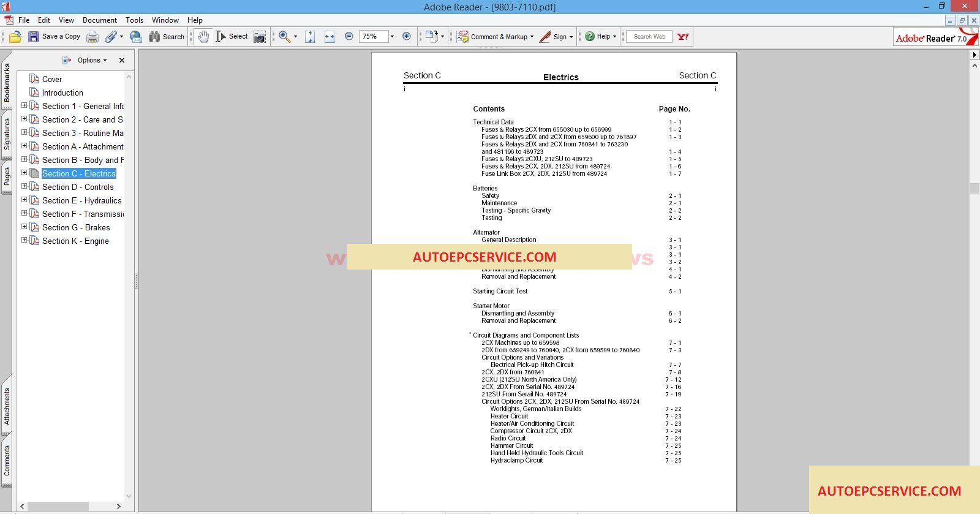Select the Cover bookmark
The height and width of the screenshot is (514, 980).
click(52, 79)
